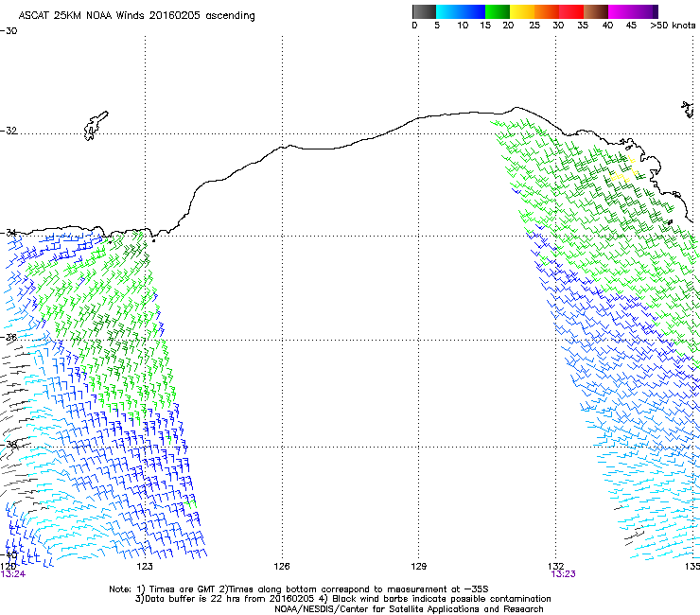Click the purple time stamp '13:23'
This screenshot has height=615, width=700.
564,574
